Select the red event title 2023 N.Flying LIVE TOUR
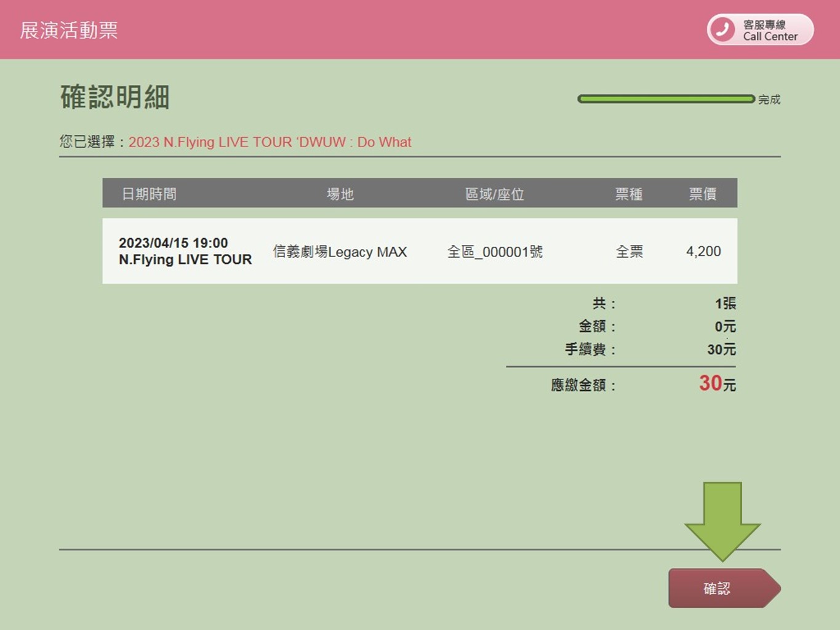The width and height of the screenshot is (840, 630). click(x=270, y=142)
